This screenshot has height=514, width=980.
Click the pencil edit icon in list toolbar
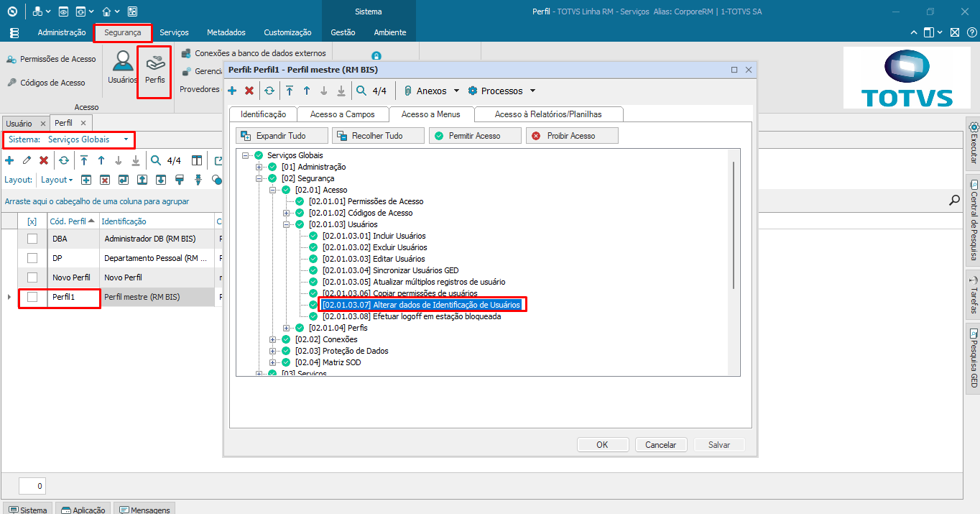[27, 160]
